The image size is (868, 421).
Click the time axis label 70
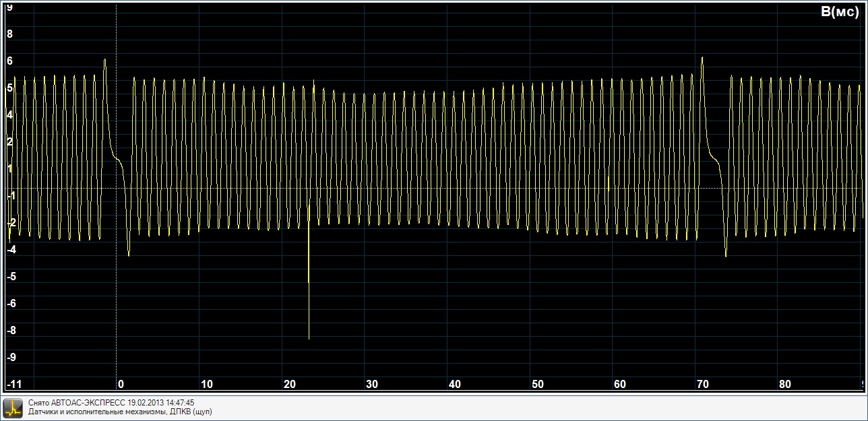click(702, 384)
